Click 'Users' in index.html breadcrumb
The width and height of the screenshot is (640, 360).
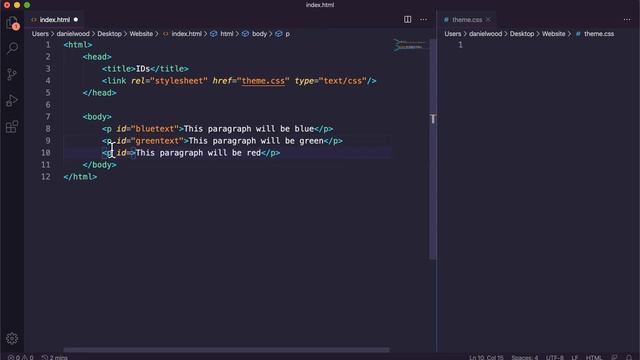pos(40,34)
